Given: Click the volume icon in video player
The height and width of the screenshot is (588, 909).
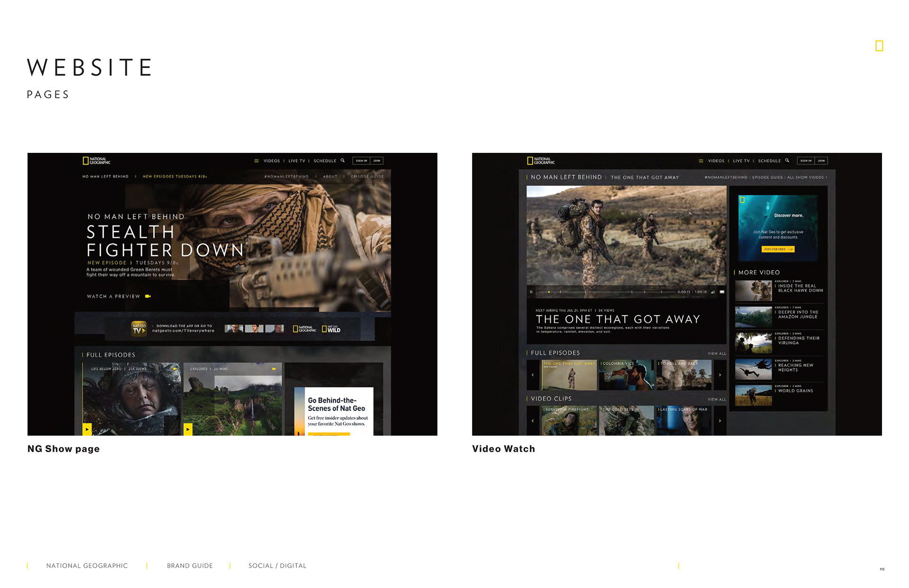Looking at the screenshot, I should [x=713, y=292].
